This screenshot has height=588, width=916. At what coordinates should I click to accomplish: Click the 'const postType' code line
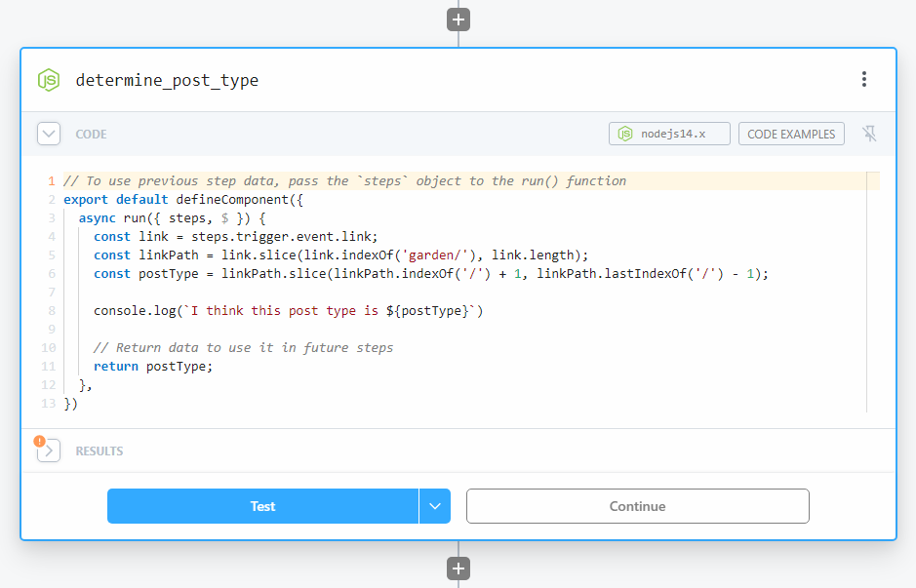tap(431, 274)
